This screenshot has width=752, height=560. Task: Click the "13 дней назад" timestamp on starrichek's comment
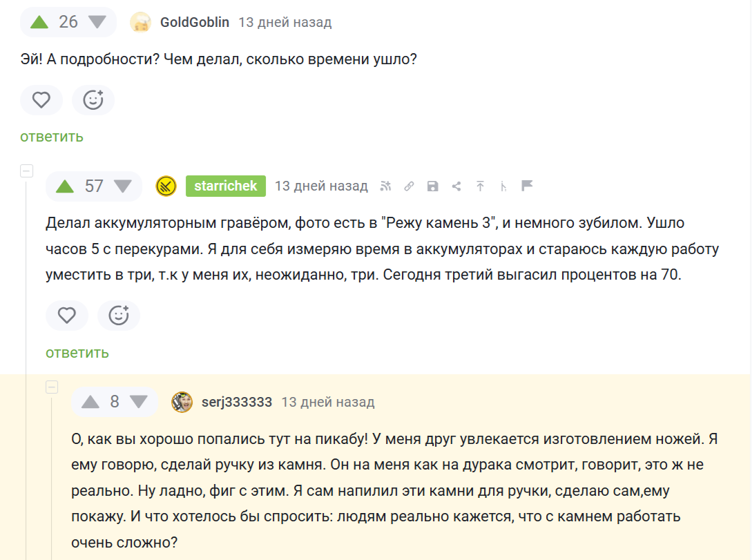click(320, 186)
